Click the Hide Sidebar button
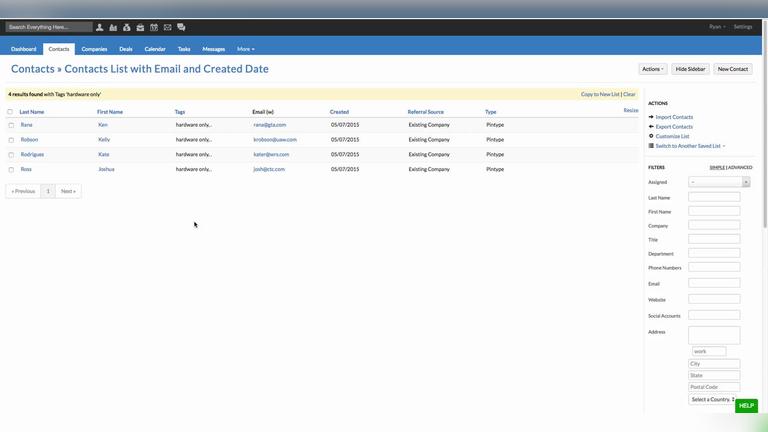 click(x=690, y=69)
